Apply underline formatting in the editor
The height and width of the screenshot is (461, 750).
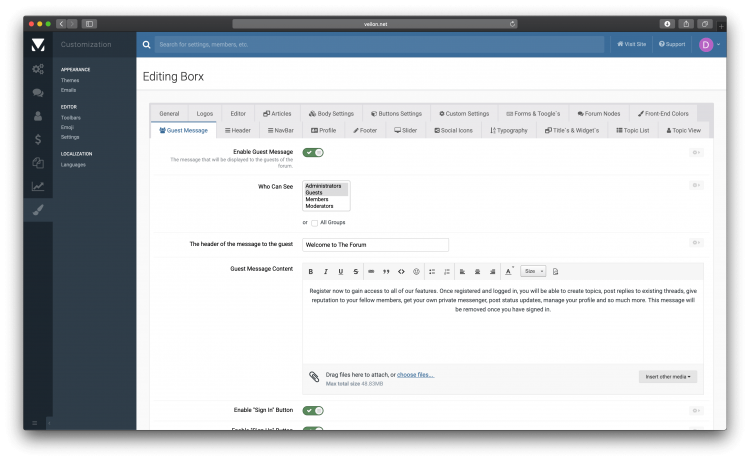[341, 272]
